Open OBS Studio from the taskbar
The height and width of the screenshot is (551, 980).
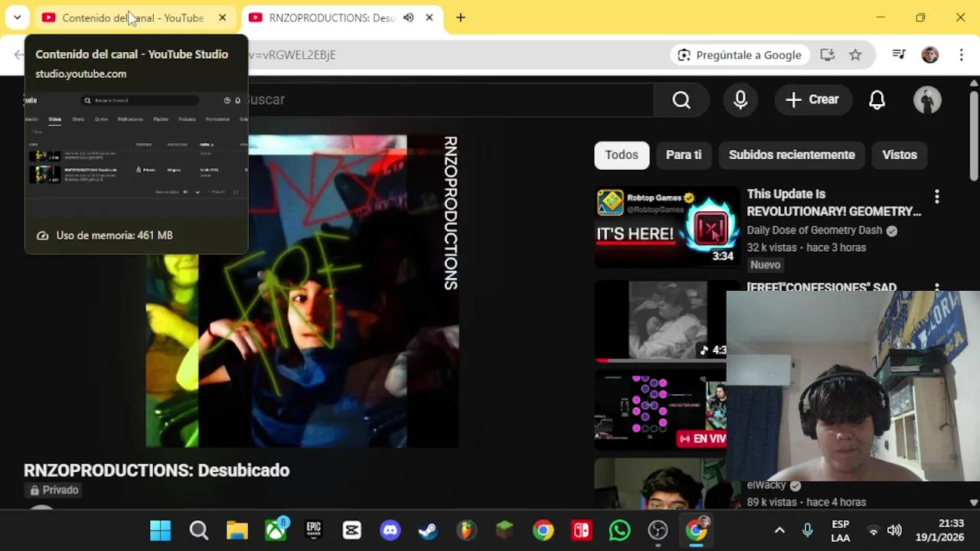pos(658,530)
